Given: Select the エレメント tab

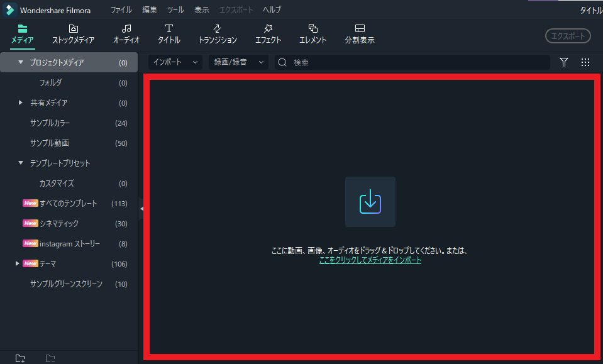Looking at the screenshot, I should tap(313, 35).
